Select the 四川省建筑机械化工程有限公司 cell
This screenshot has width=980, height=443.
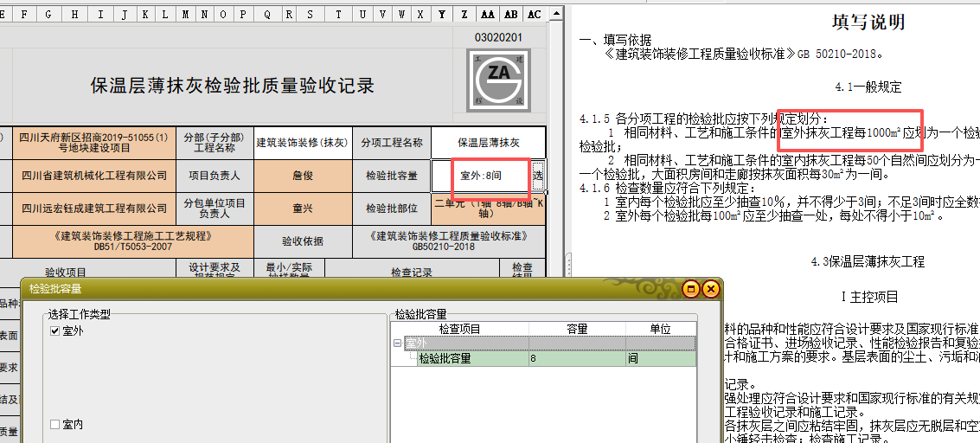93,176
